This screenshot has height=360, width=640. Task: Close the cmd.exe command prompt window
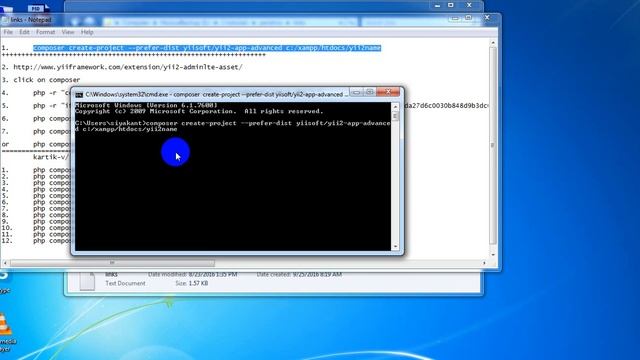coord(388,92)
